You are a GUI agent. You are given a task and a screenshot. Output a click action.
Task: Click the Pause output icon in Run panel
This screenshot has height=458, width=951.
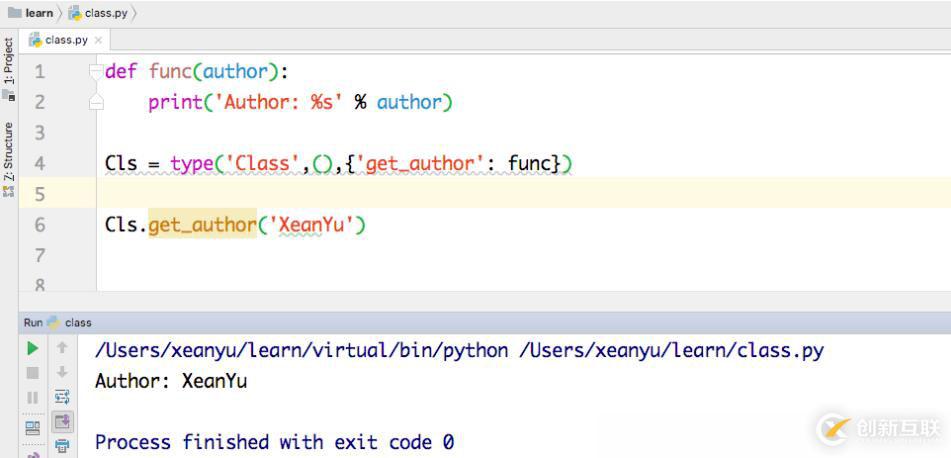(x=33, y=397)
